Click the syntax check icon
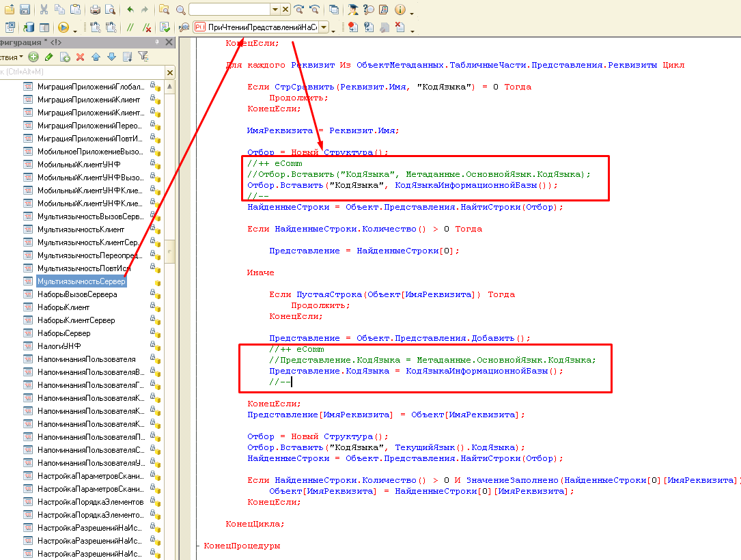 click(165, 27)
